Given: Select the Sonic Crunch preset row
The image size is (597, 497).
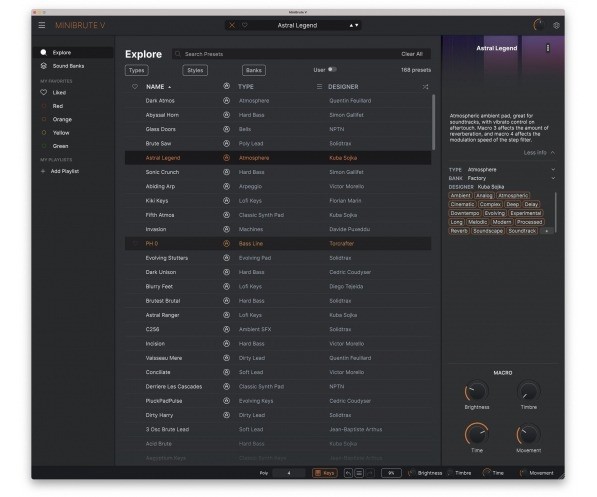Looking at the screenshot, I should tap(278, 172).
